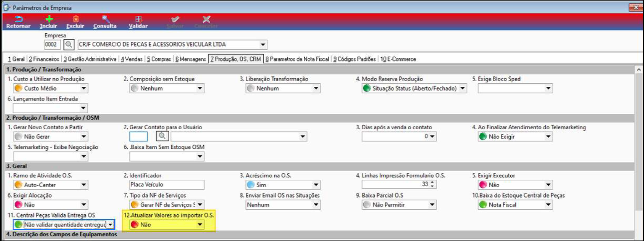Open the Exigir Executor dropdown

coord(548,185)
